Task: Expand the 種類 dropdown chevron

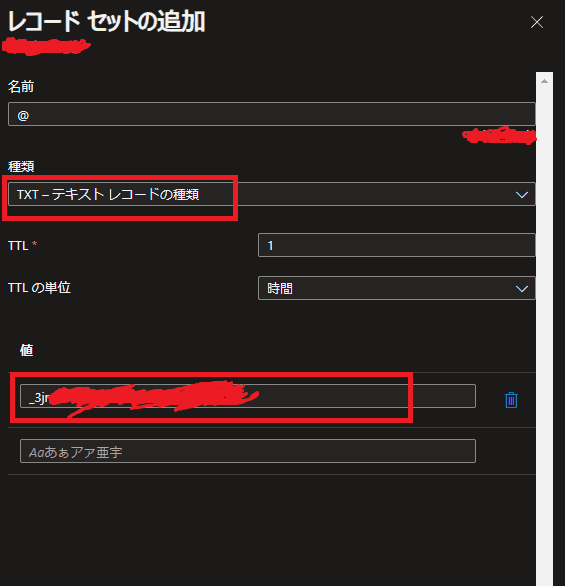Action: click(x=522, y=195)
